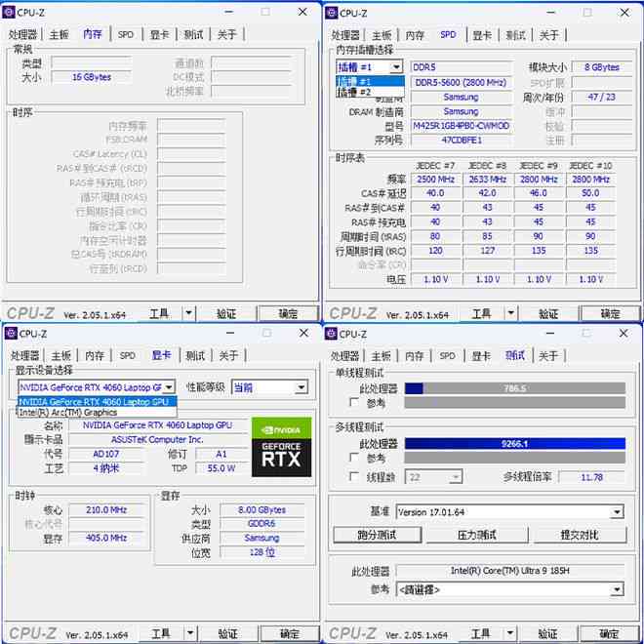The image size is (644, 644).
Task: Click module size 8 GBytes value
Action: (x=602, y=67)
